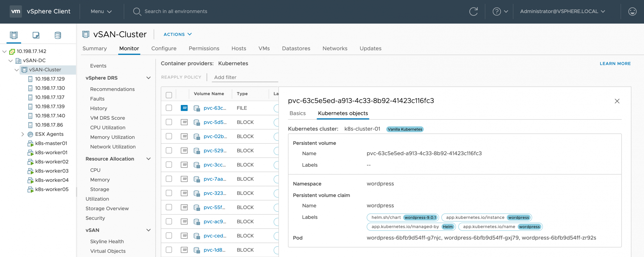Click the Add filter input field
The width and height of the screenshot is (644, 257).
[246, 77]
